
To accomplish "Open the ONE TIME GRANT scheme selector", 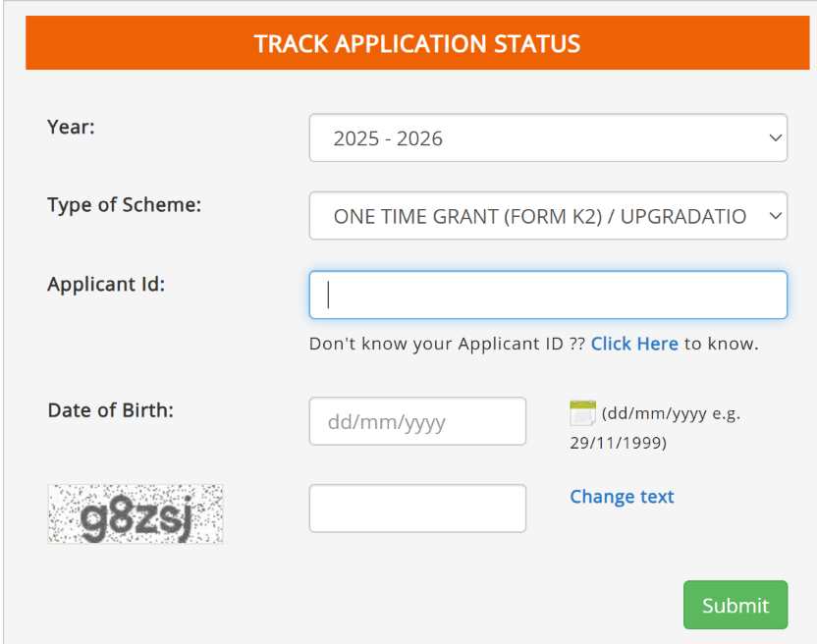I will (x=548, y=215).
